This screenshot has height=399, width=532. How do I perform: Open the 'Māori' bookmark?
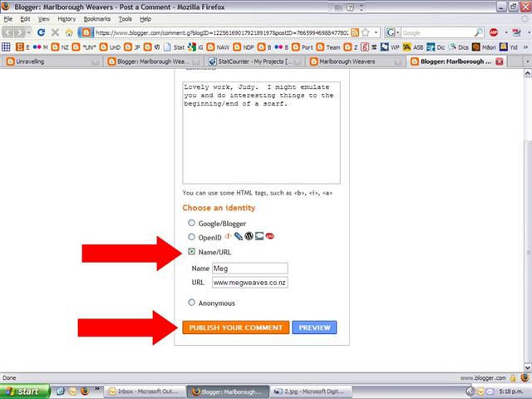(x=484, y=47)
